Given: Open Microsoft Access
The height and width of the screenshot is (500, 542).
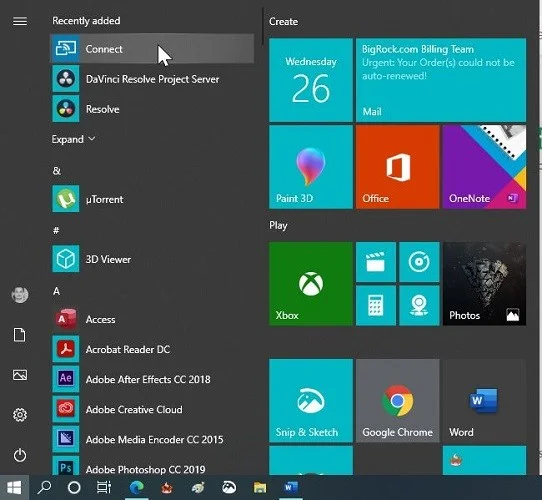Looking at the screenshot, I should [x=152, y=319].
